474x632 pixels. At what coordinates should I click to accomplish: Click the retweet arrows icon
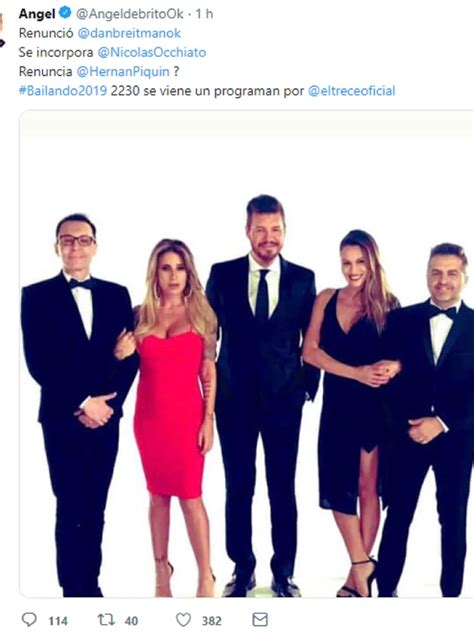coord(106,620)
